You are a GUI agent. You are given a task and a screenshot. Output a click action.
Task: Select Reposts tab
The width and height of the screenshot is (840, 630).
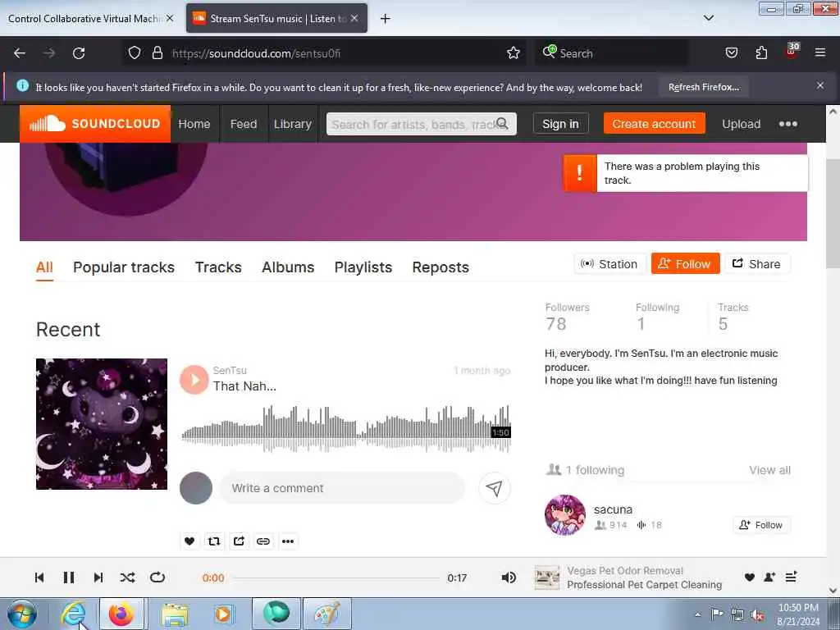pyautogui.click(x=441, y=267)
